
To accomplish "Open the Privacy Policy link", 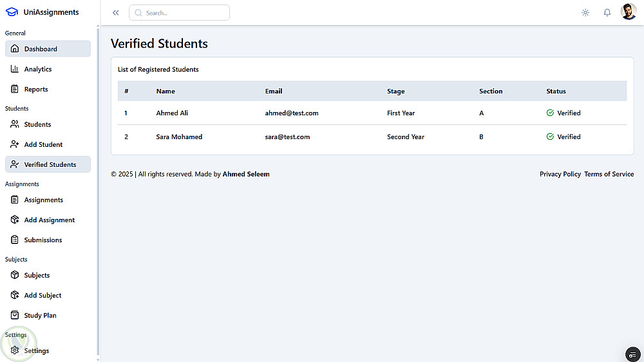I will tap(560, 174).
